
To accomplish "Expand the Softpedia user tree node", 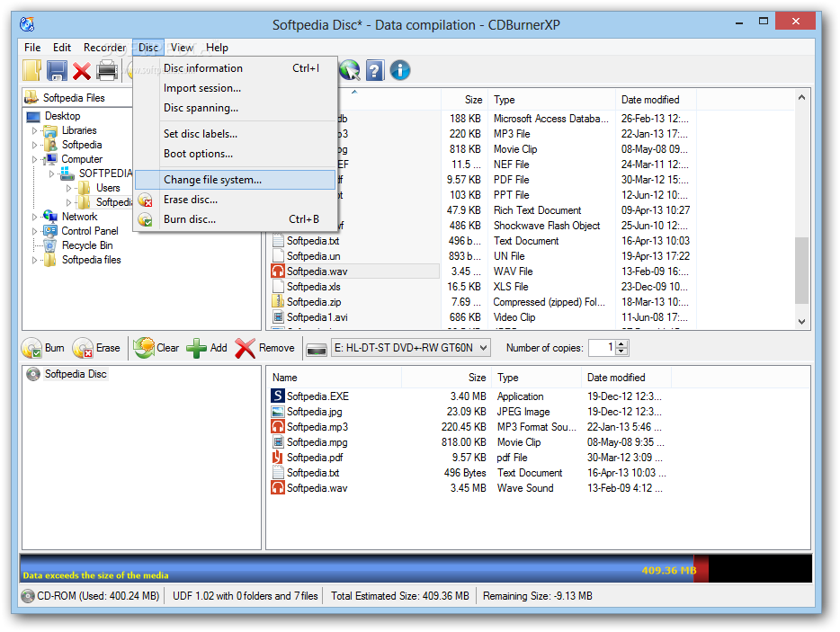I will coord(35,145).
